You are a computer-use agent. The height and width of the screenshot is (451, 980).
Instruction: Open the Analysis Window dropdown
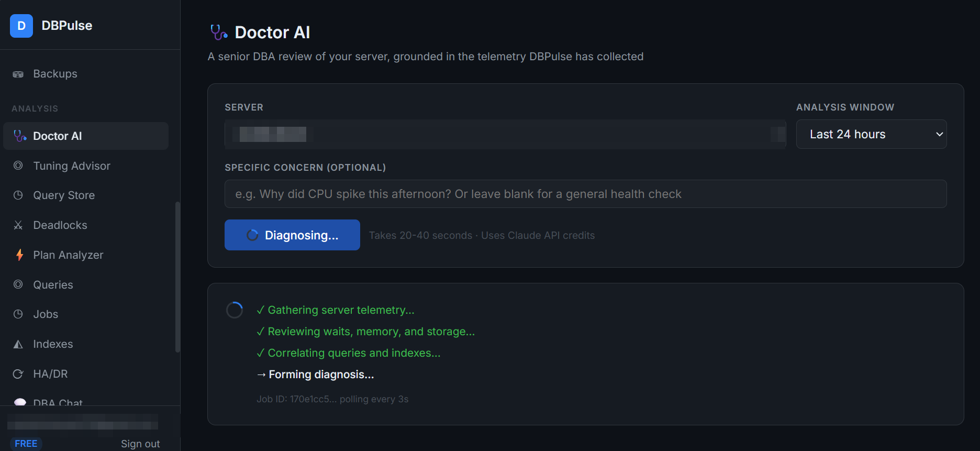(871, 134)
